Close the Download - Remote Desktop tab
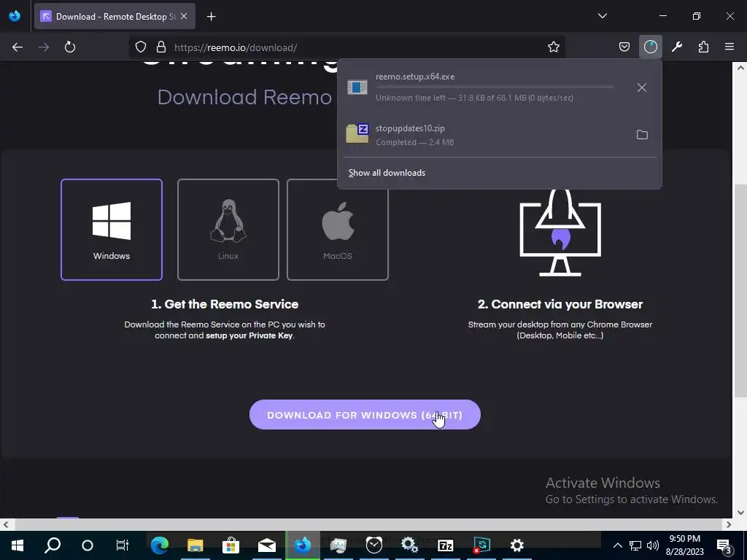The image size is (747, 560). tap(184, 16)
